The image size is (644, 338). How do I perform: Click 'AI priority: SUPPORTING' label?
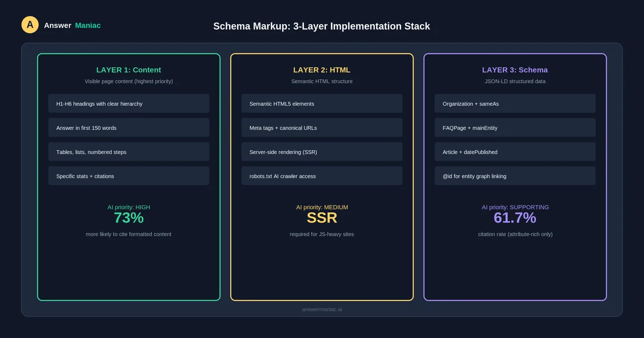tap(515, 207)
